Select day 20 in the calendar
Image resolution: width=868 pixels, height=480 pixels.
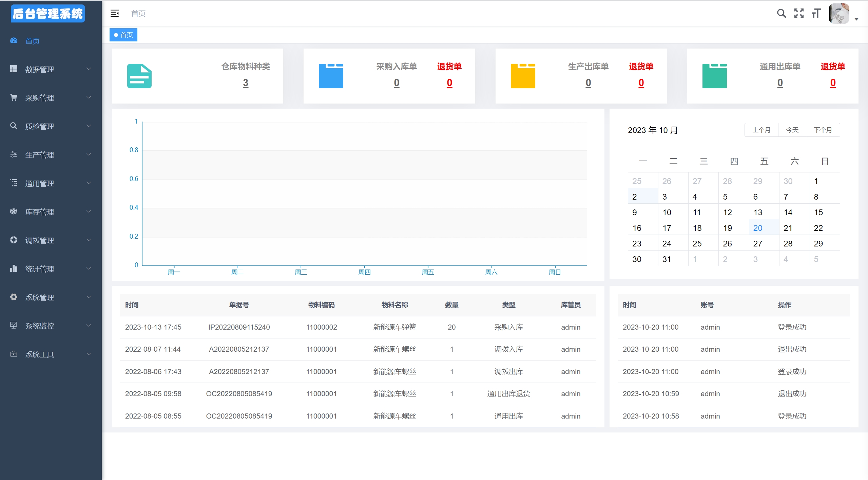coord(758,228)
